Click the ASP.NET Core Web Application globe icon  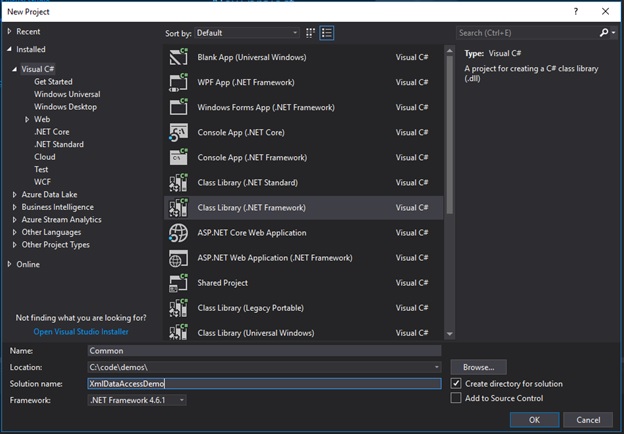pyautogui.click(x=178, y=233)
